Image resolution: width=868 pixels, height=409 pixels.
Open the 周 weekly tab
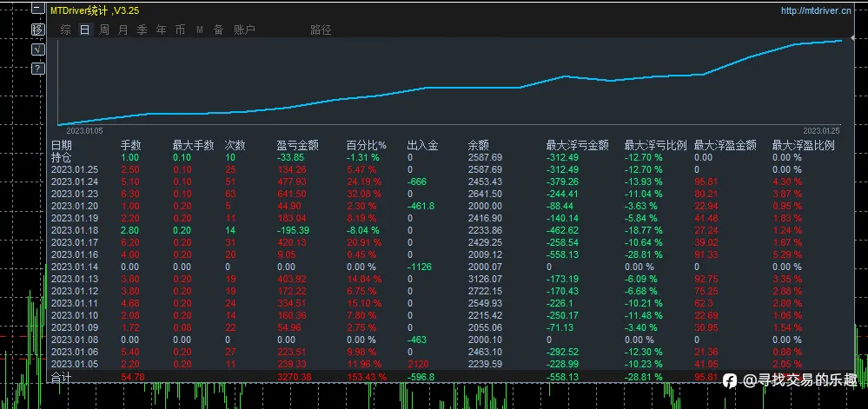pos(104,30)
